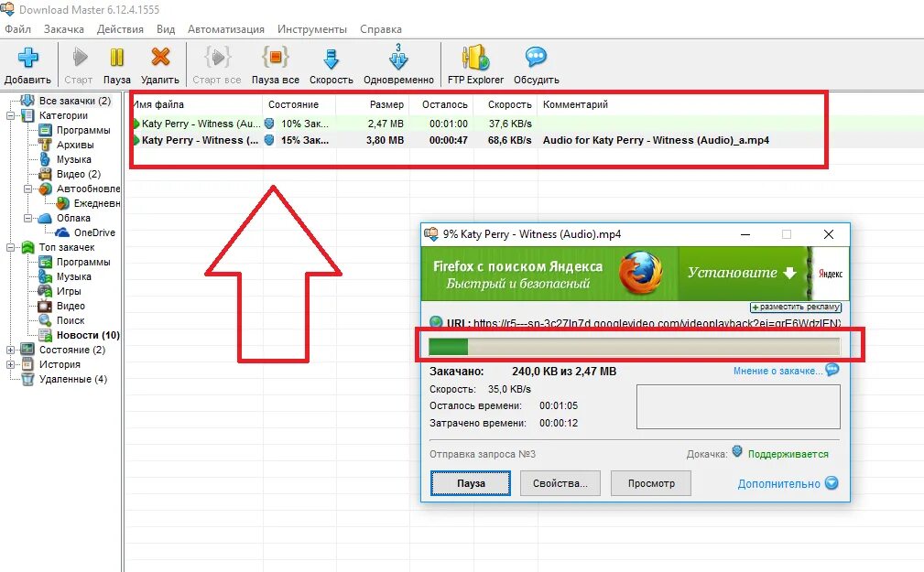Image resolution: width=924 pixels, height=572 pixels.
Task: Select the Архивы category
Action: tap(75, 145)
